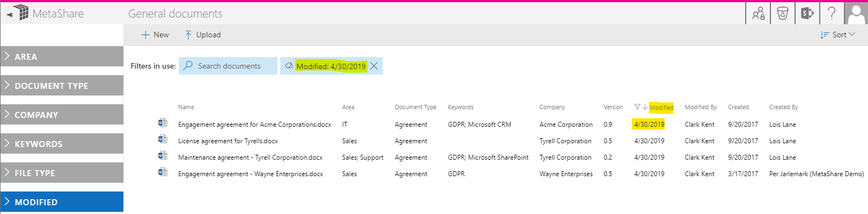Viewport: 868px width, 214px height.
Task: Sort by Document Type column header
Action: coord(416,107)
